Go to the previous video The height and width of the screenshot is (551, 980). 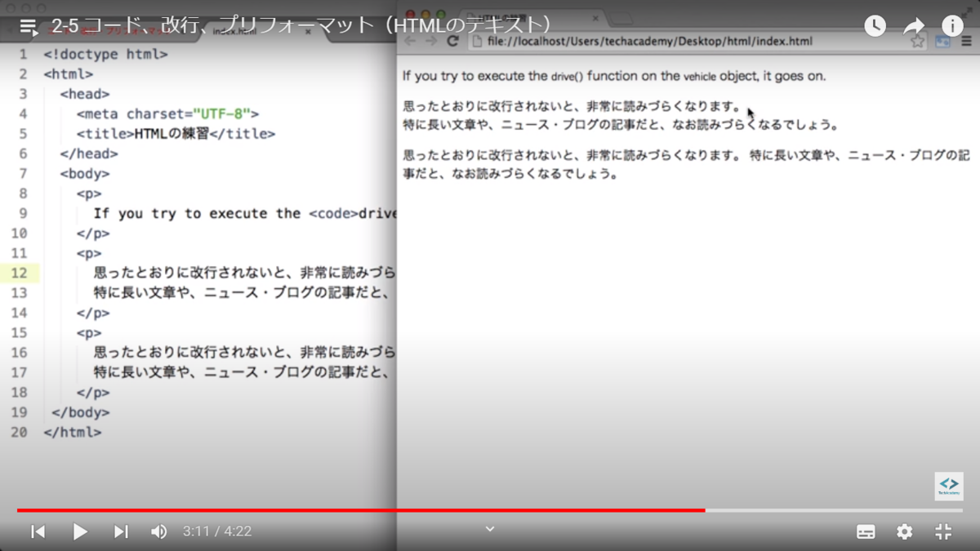coord(38,531)
